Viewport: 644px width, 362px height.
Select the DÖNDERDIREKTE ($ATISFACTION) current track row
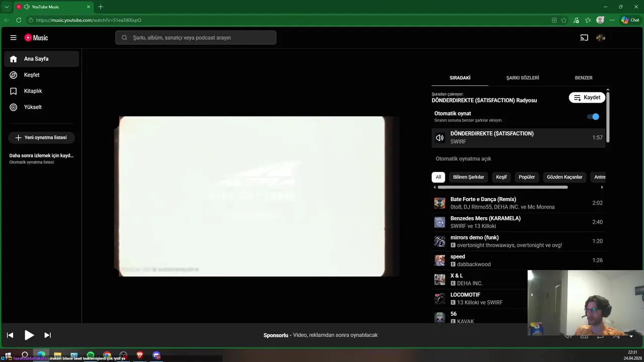[518, 138]
